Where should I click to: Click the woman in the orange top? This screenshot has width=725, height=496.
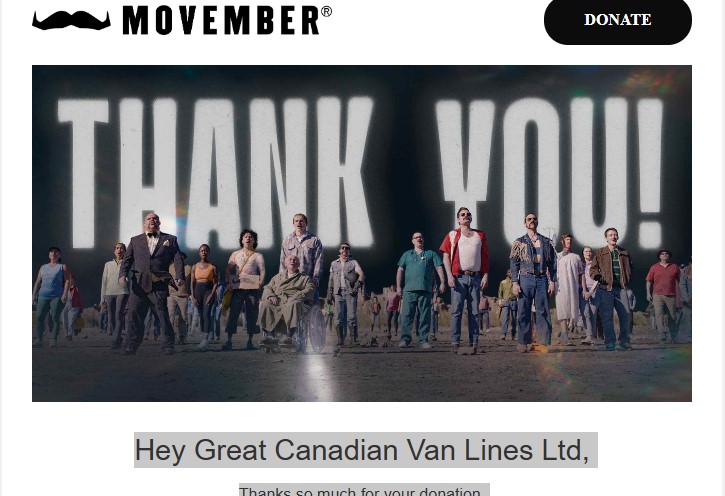tap(204, 296)
